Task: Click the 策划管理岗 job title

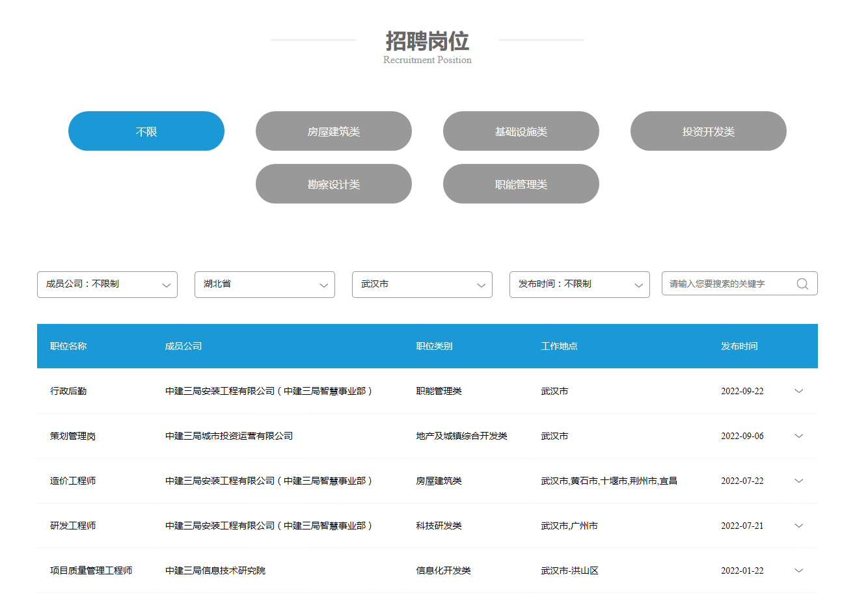Action: click(x=73, y=436)
